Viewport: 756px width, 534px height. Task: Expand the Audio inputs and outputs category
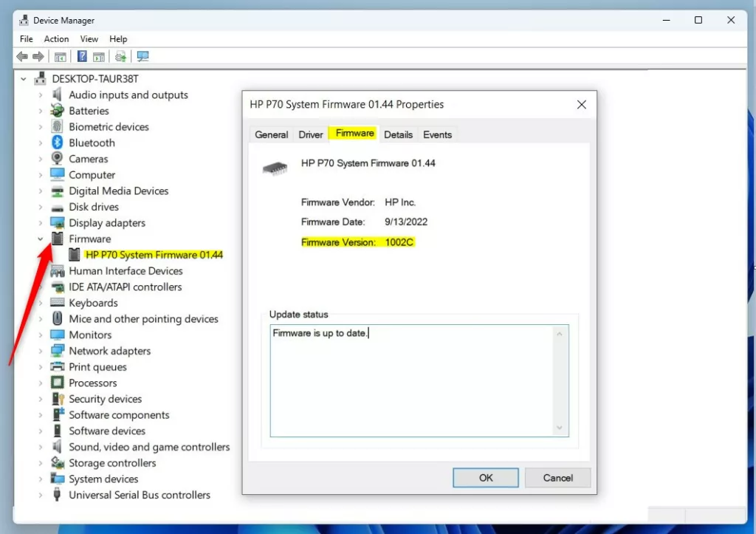click(41, 95)
